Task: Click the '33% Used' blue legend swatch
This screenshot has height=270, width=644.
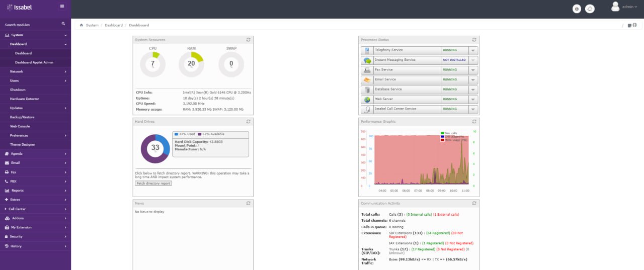Action: coord(176,134)
